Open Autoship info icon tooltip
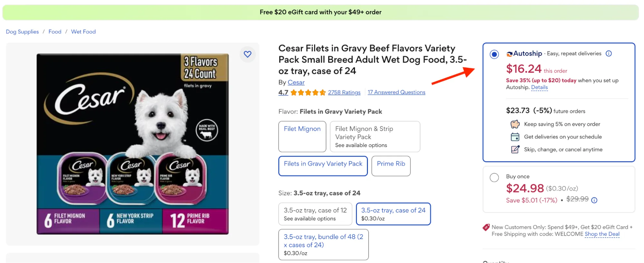The image size is (644, 263). (609, 54)
